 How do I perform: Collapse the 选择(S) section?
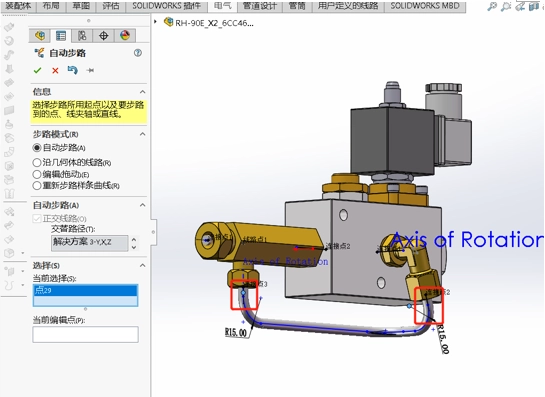point(143,265)
